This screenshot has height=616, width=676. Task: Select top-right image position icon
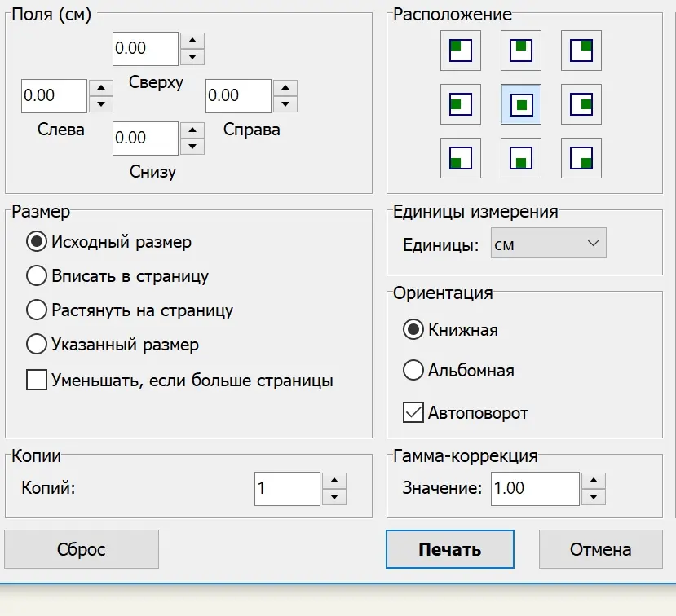[x=581, y=51]
